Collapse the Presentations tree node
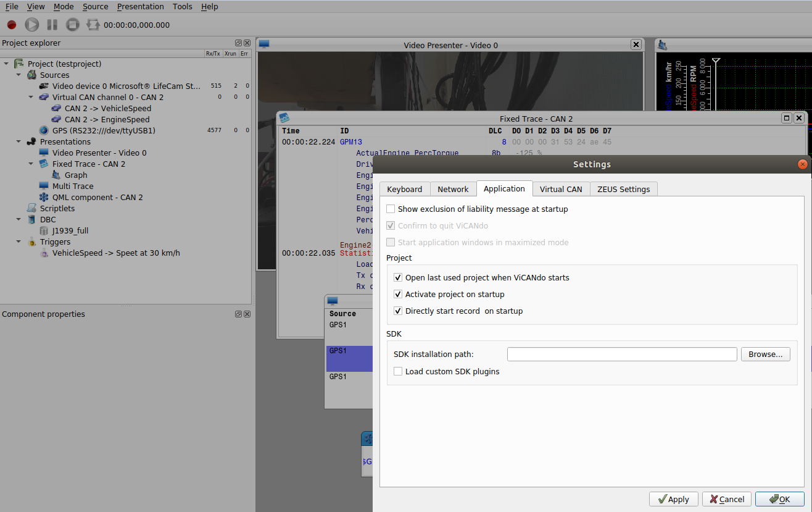812x512 pixels. point(19,142)
